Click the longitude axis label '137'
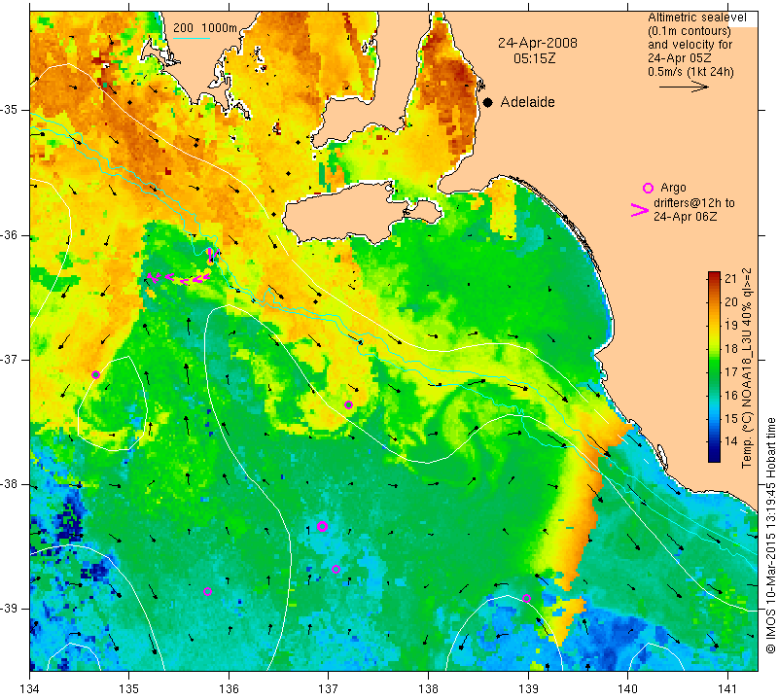 click(329, 688)
